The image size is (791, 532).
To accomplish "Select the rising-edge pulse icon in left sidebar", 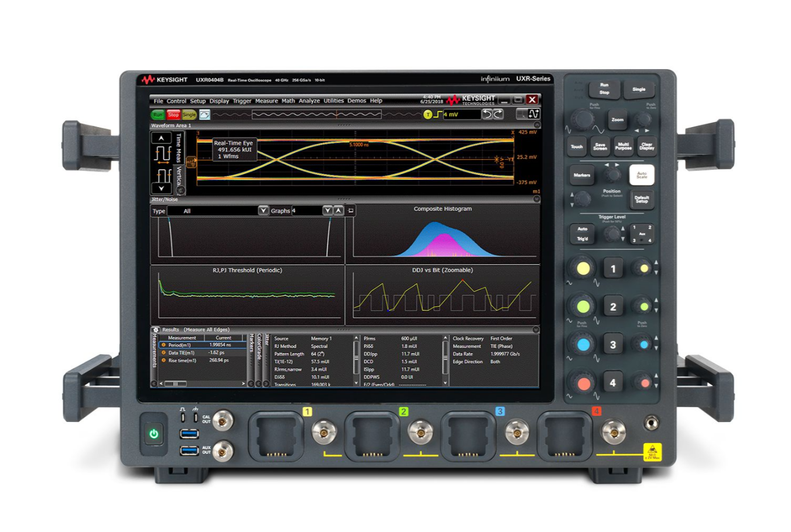I will coord(162,153).
